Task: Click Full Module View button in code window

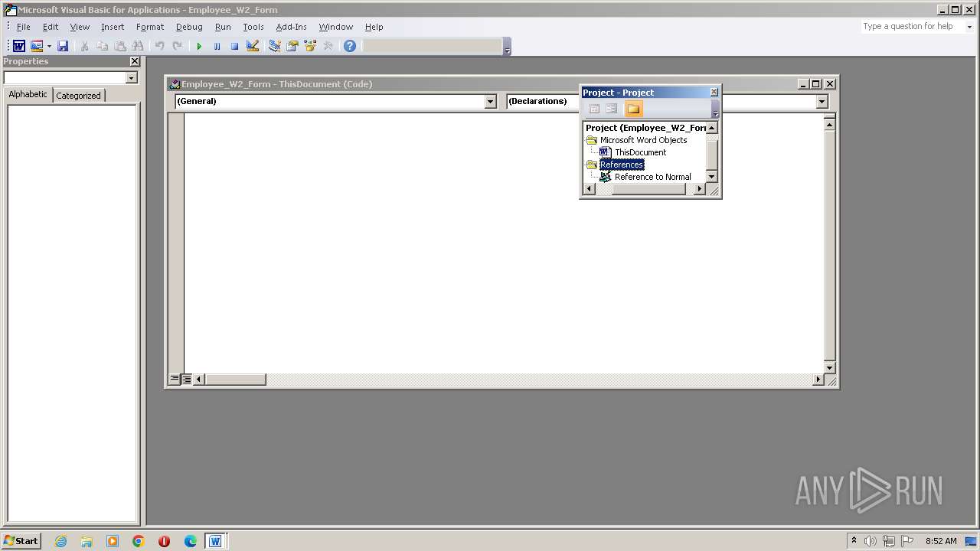Action: point(186,379)
